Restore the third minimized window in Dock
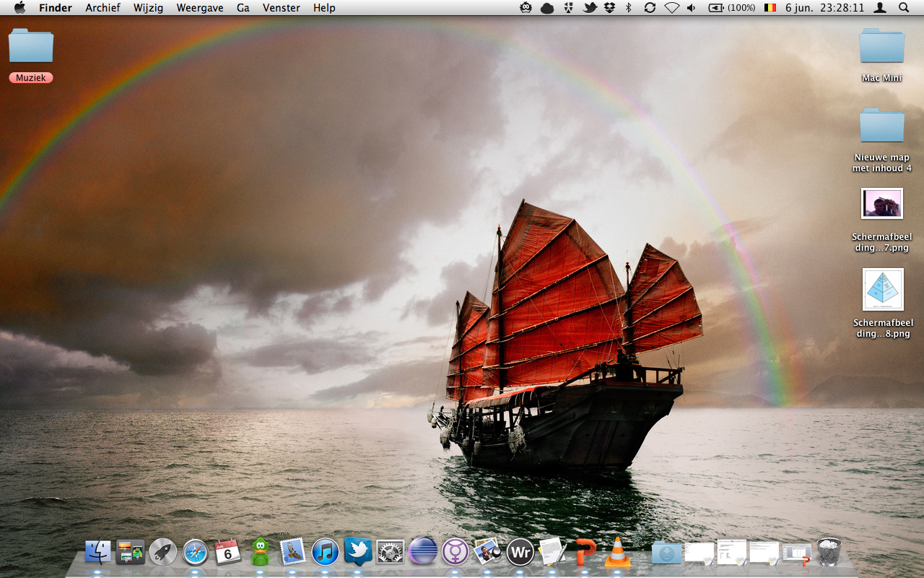 (764, 553)
